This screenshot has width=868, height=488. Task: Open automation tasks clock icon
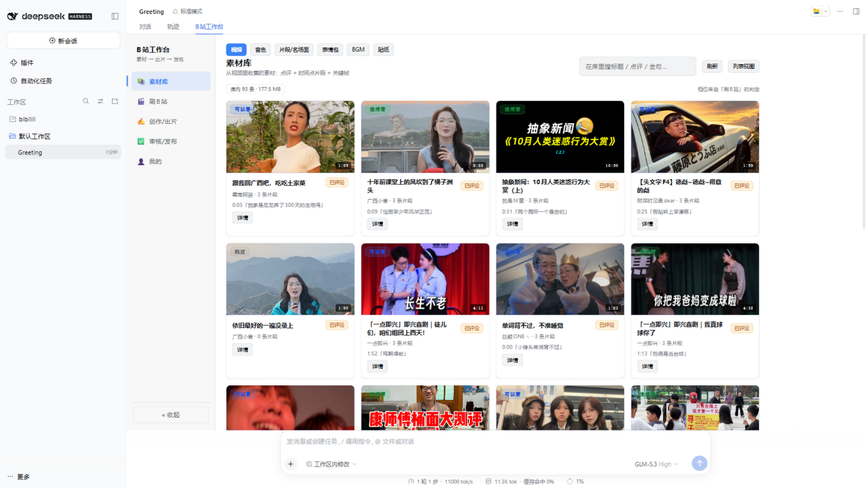click(x=14, y=81)
